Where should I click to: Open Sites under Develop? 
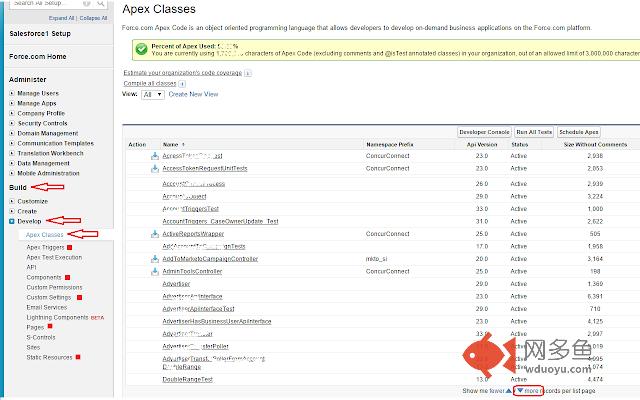(x=33, y=347)
